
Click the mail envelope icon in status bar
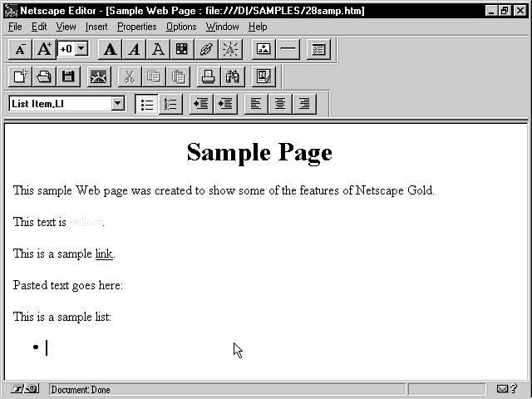coord(502,389)
